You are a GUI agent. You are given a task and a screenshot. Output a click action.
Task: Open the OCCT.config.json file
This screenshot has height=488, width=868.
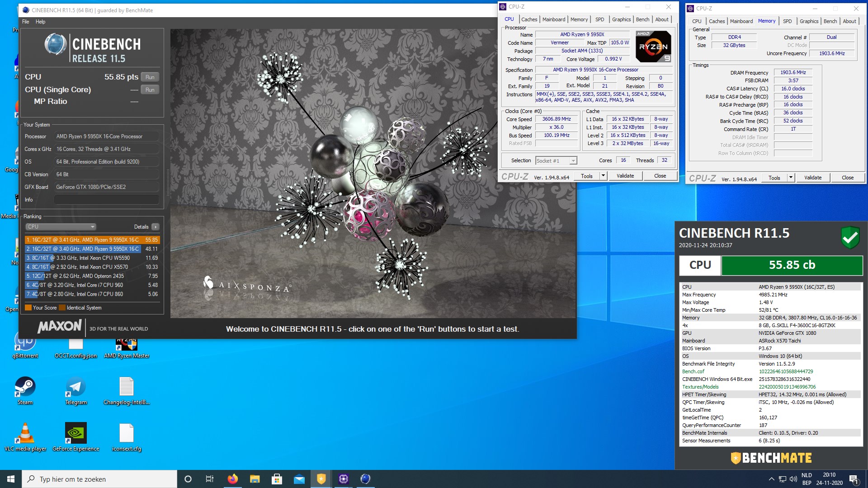tap(75, 348)
